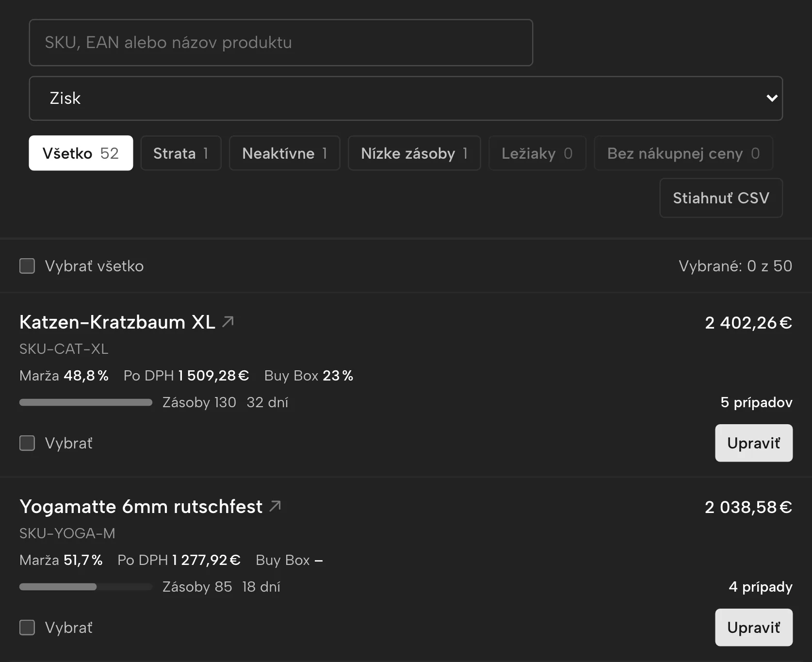Click the 2 038,58 € amount

748,507
